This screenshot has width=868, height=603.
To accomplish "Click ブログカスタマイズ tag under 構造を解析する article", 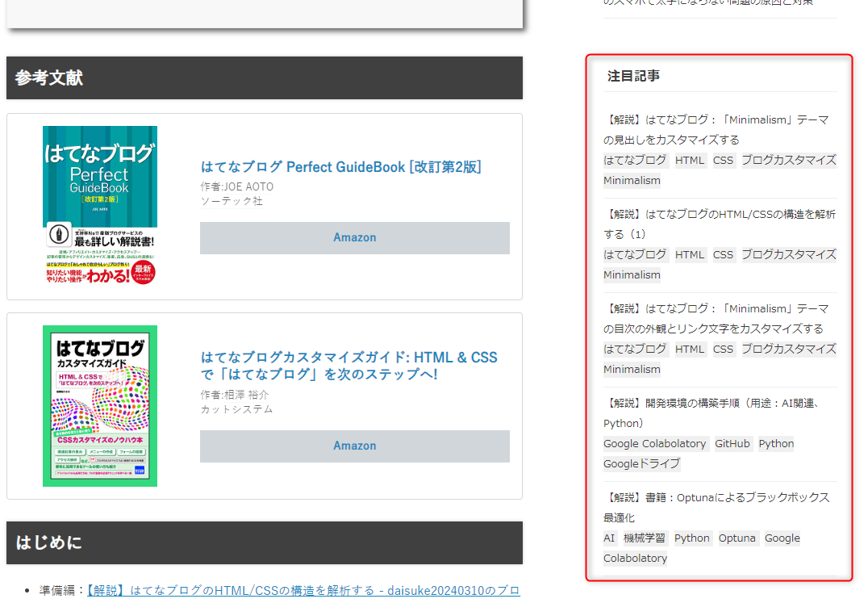I will tap(789, 255).
